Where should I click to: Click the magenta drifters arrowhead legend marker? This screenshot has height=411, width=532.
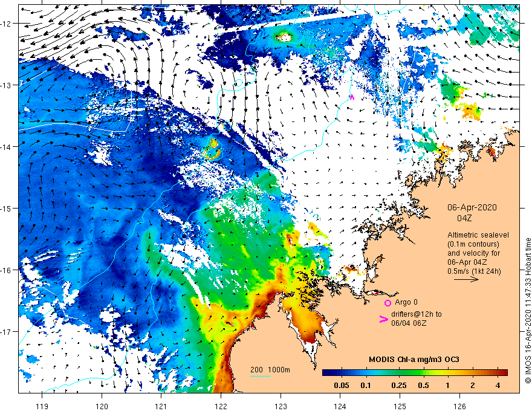tap(383, 319)
